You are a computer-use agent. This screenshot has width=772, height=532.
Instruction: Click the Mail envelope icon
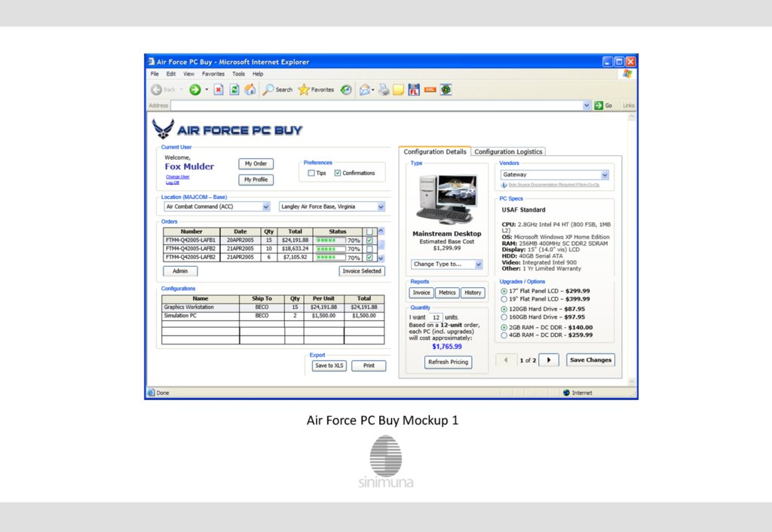click(x=364, y=90)
